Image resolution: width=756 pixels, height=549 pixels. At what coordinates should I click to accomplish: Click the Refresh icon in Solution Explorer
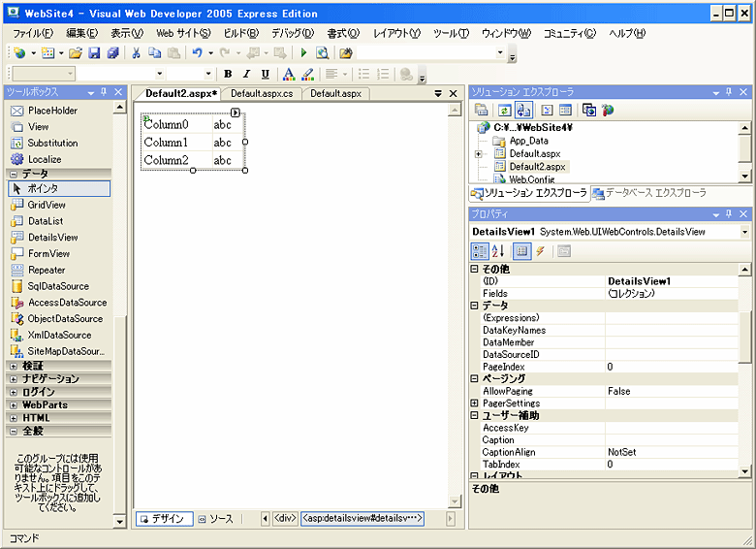504,111
